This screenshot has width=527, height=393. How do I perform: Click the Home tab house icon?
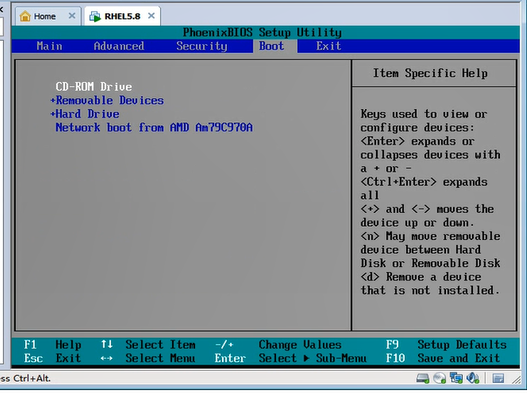25,16
